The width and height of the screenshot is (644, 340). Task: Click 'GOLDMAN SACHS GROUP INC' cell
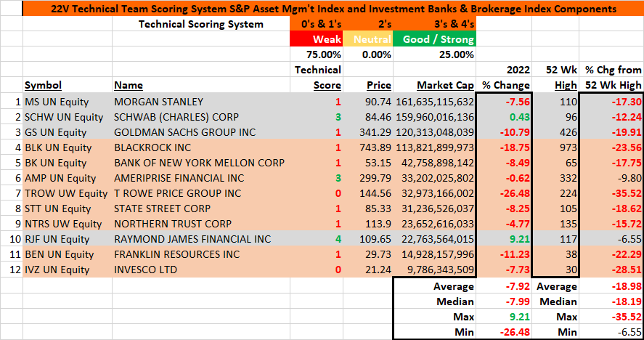click(x=201, y=132)
